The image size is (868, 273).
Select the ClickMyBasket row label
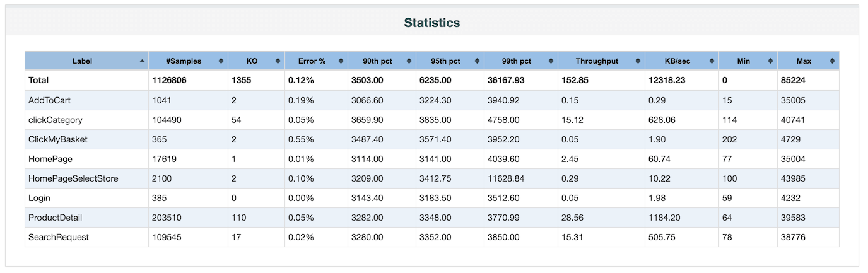click(x=58, y=139)
